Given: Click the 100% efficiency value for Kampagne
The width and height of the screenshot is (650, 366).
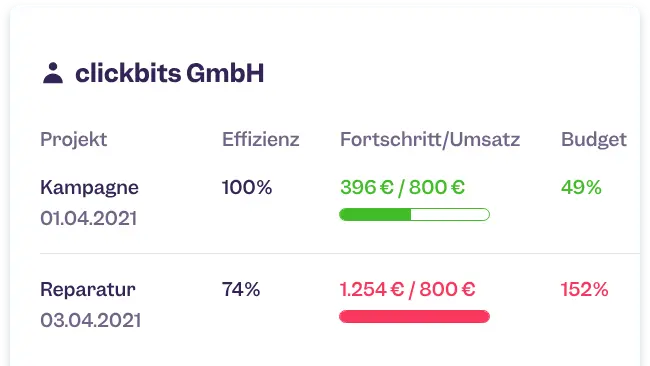Looking at the screenshot, I should coord(247,187).
